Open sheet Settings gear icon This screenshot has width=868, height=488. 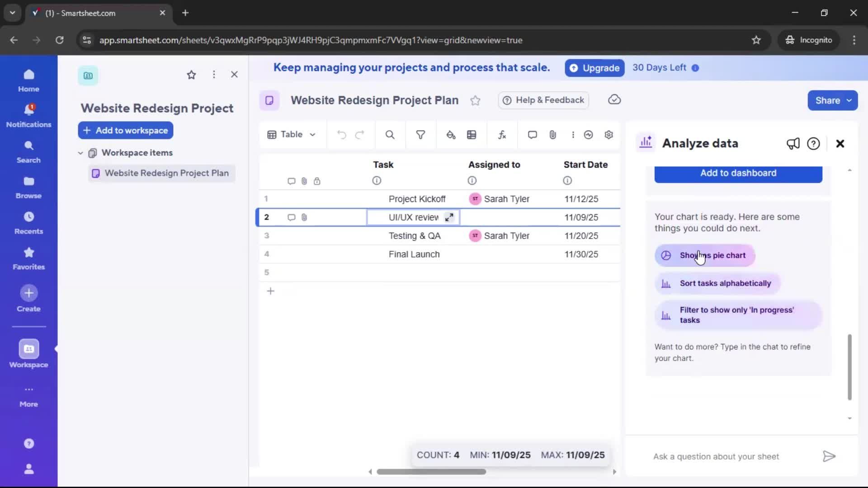coord(609,135)
